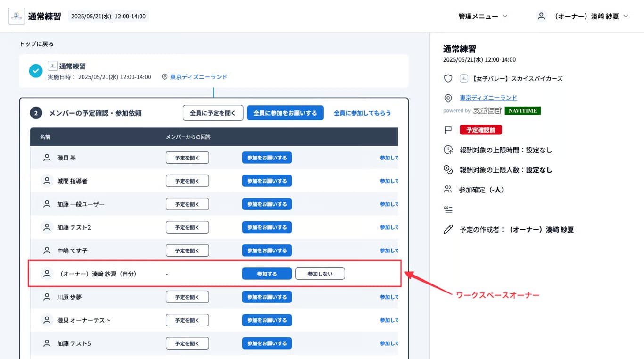Image resolution: width=644 pixels, height=359 pixels.
Task: Select 参加しない for 湊﨑 紗夏
Action: click(320, 274)
